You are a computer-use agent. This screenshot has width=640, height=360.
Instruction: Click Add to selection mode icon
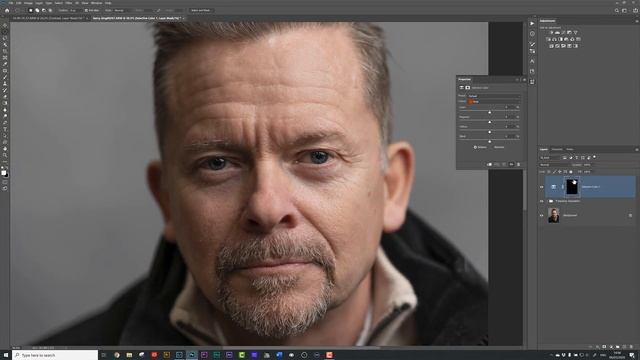37,10
